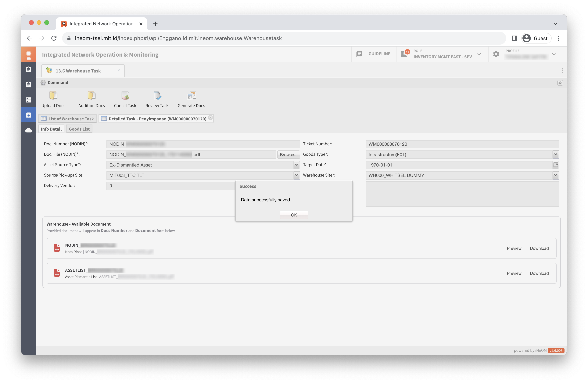
Task: Open the browser three-dot menu
Action: click(x=558, y=38)
